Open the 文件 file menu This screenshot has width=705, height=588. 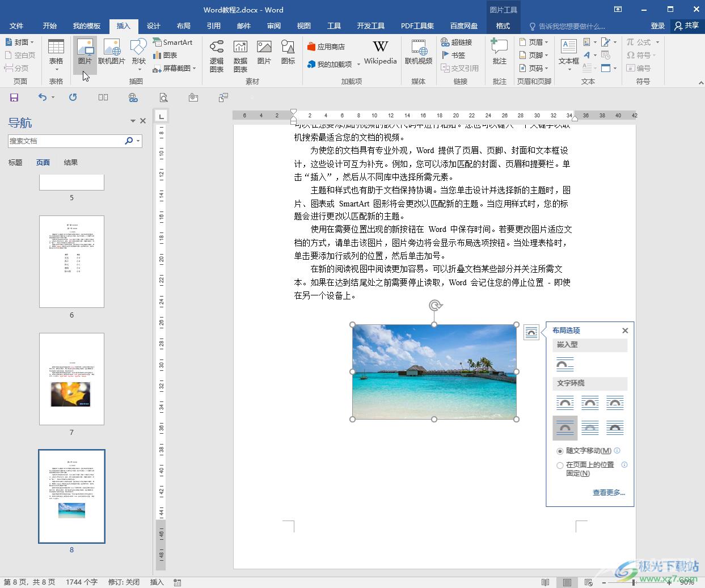[x=16, y=26]
